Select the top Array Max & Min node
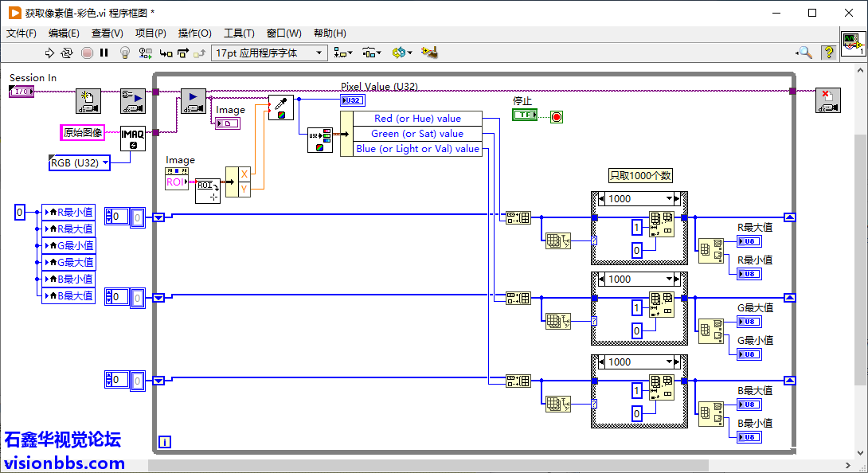Viewport: 868px width, 473px height. pyautogui.click(x=711, y=250)
